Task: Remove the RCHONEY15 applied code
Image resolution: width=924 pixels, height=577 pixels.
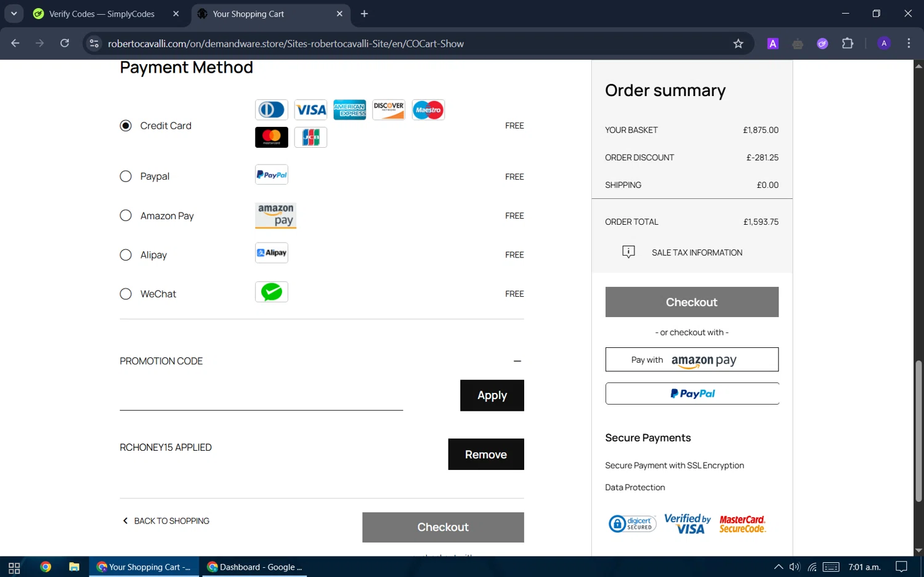Action: (x=486, y=454)
